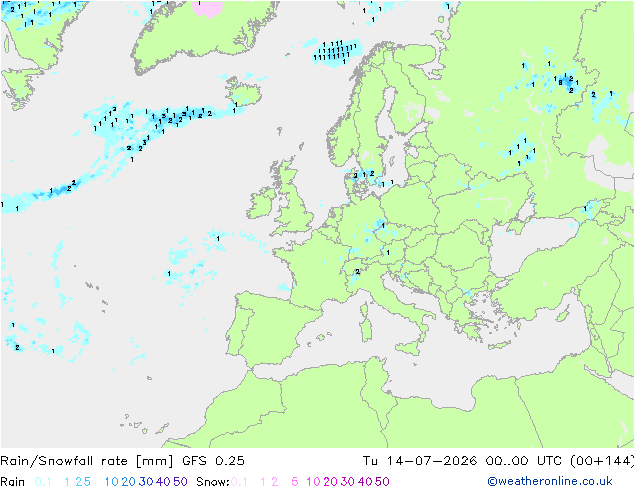Select the magenta snow legend value 10
Viewport: 634px width, 490px height.
[x=313, y=482]
